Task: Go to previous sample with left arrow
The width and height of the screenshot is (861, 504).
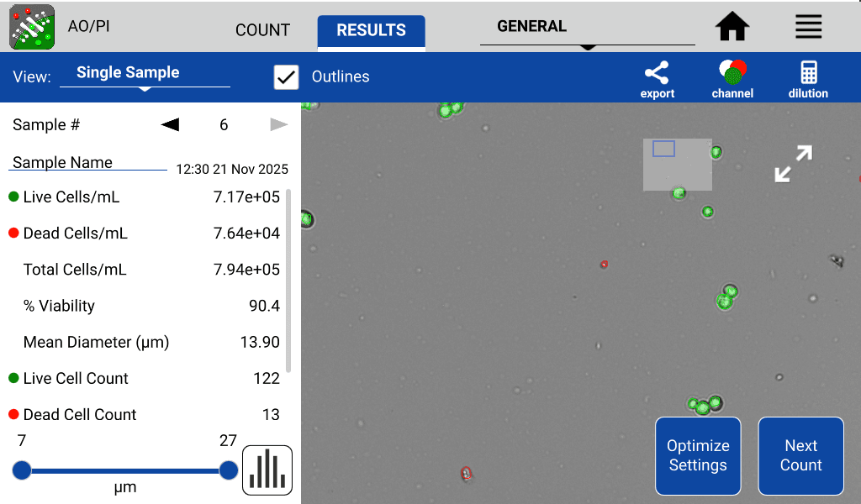Action: point(171,125)
